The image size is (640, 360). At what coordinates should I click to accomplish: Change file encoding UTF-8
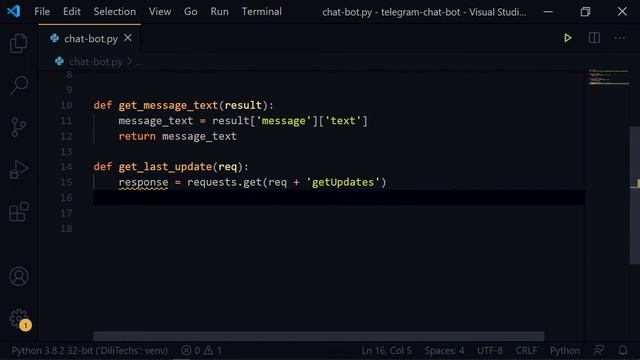490,350
